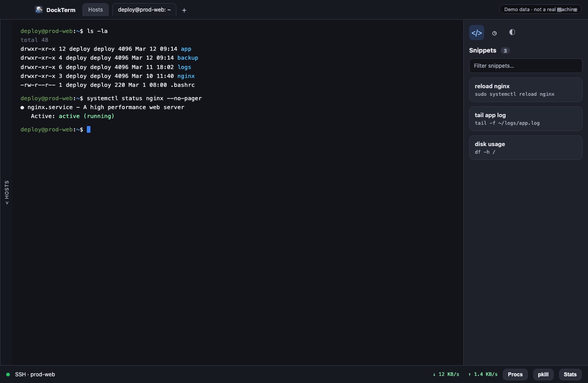Click the Filter snippets input field
588x383 pixels.
pos(526,65)
